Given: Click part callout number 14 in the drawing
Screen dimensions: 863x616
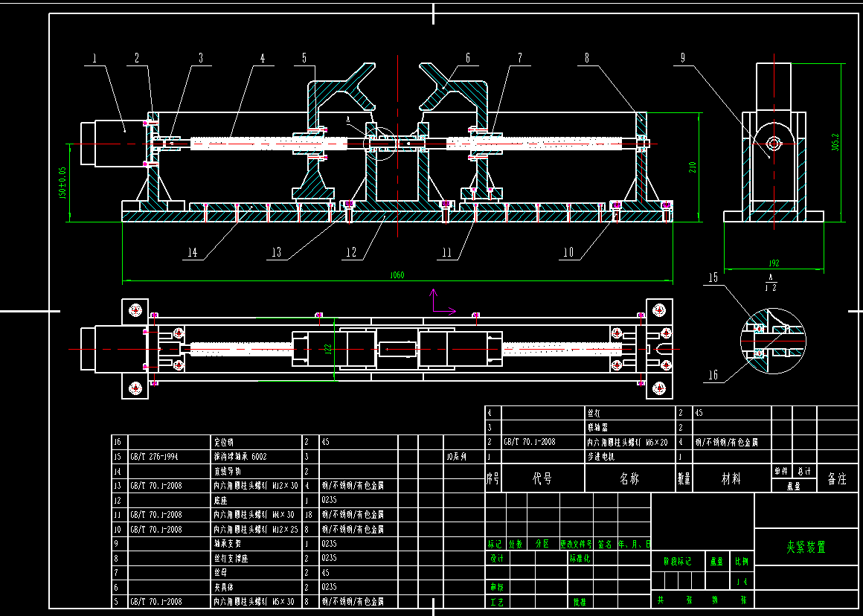Looking at the screenshot, I should click(192, 252).
